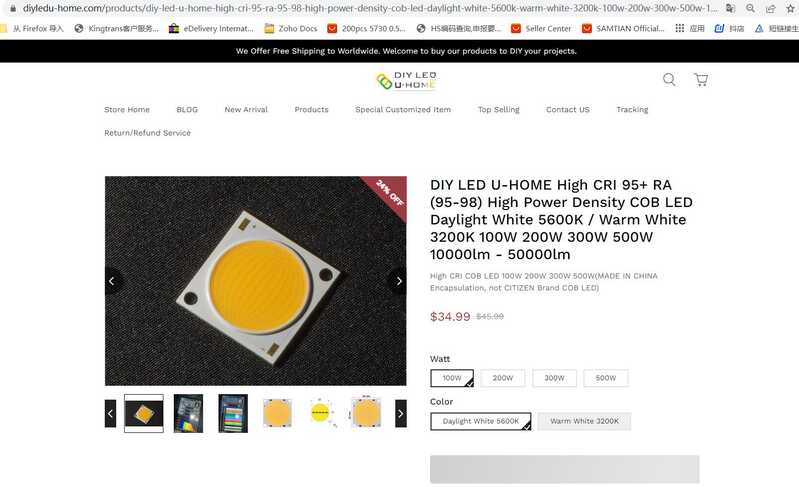
Task: Click the translate page icon in address bar
Action: click(730, 8)
